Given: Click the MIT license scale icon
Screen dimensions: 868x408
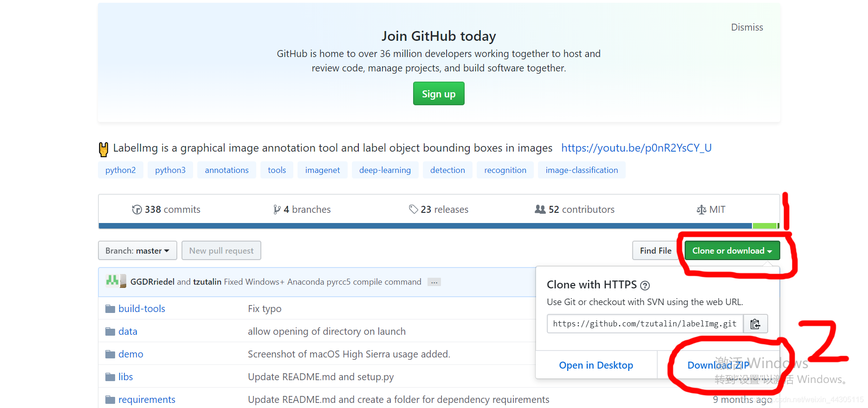Looking at the screenshot, I should [x=701, y=210].
